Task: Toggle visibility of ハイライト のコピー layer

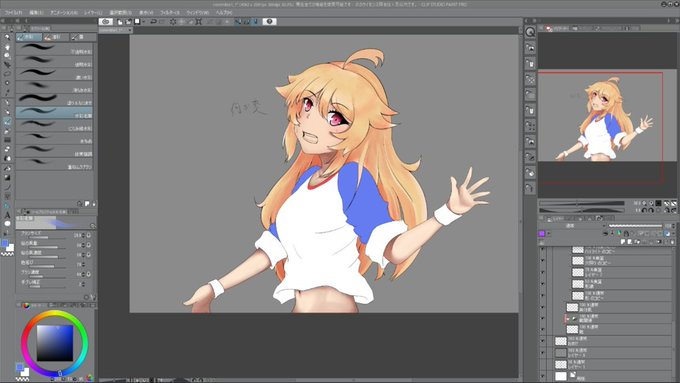Action: click(x=542, y=249)
